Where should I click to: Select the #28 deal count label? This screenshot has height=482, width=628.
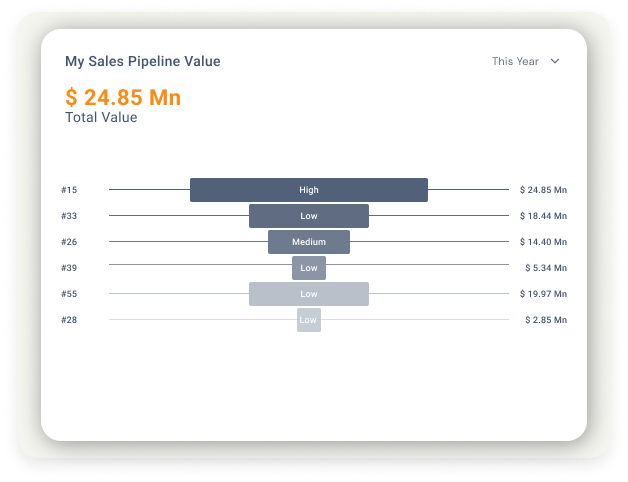69,320
